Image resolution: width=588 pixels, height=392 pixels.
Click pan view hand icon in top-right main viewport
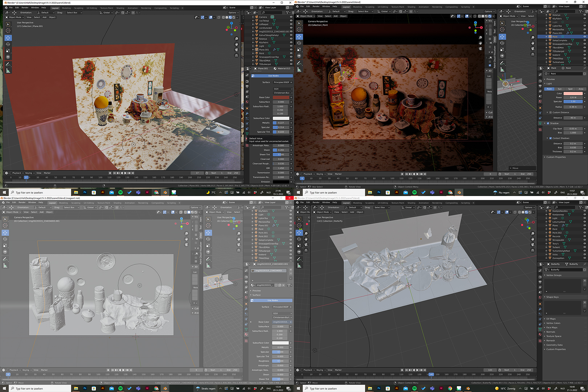click(x=480, y=43)
